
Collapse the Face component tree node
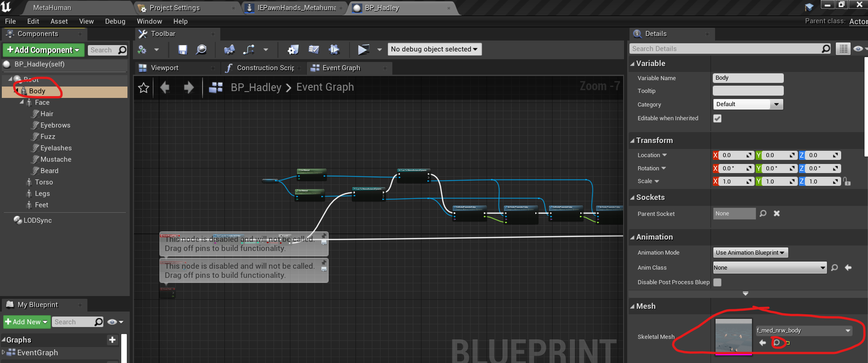pos(22,102)
